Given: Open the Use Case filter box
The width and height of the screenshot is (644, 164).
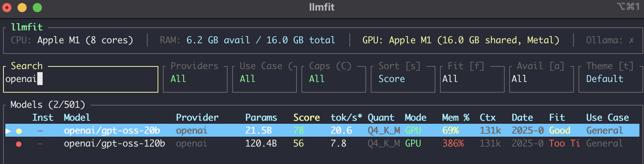Looking at the screenshot, I should point(264,79).
